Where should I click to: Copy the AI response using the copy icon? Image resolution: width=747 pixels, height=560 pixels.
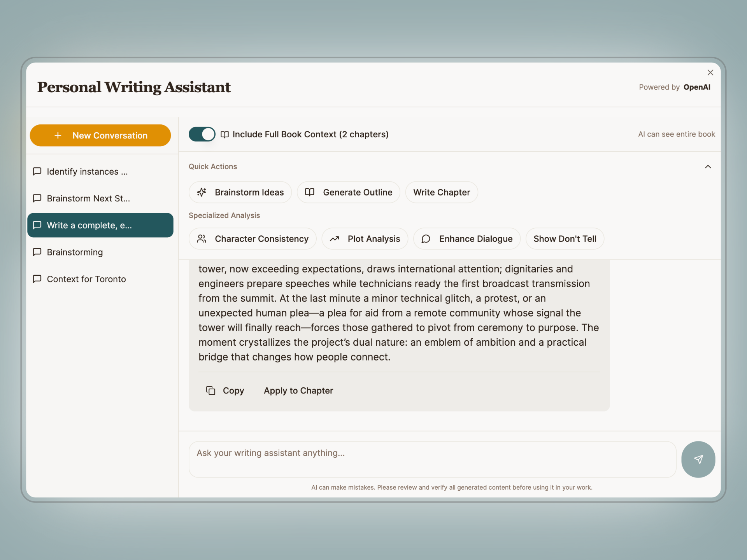coord(210,390)
